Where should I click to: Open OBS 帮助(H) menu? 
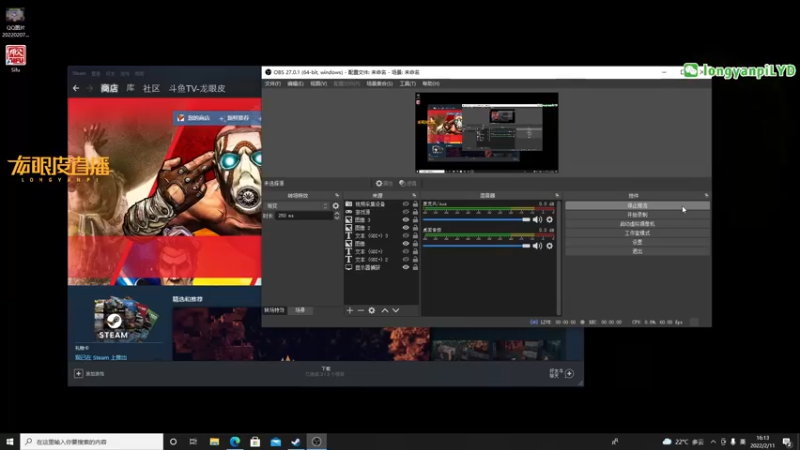click(431, 84)
